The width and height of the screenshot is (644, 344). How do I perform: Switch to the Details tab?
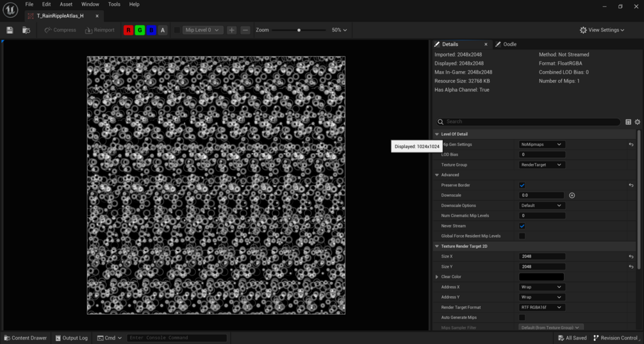coord(450,44)
